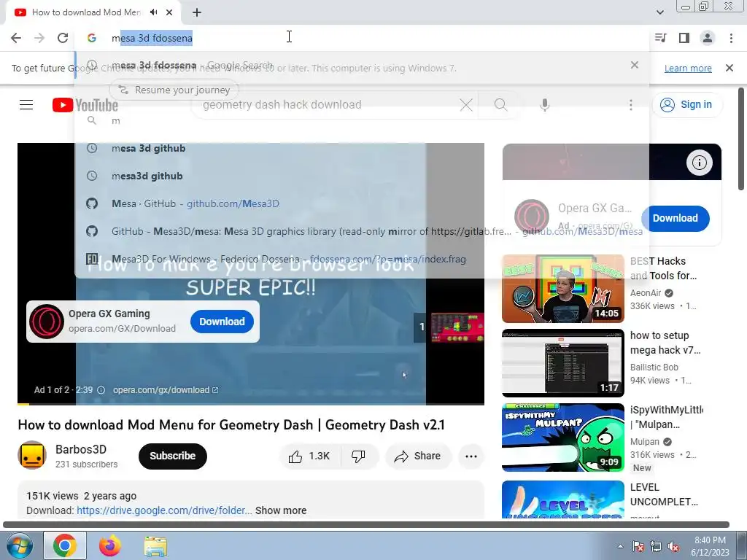The height and width of the screenshot is (560, 747).
Task: Open more actions ellipsis under video
Action: (x=471, y=456)
